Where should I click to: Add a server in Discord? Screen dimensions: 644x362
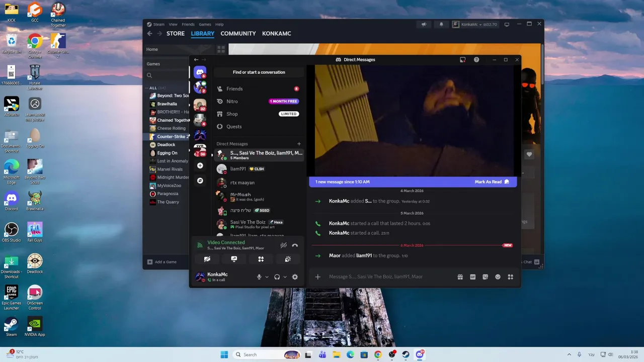tap(200, 165)
